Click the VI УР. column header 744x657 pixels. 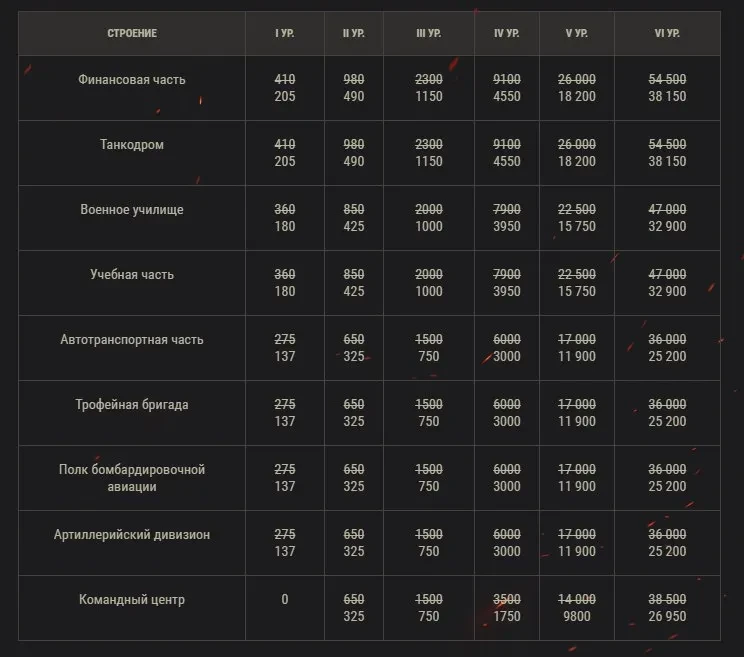click(667, 33)
